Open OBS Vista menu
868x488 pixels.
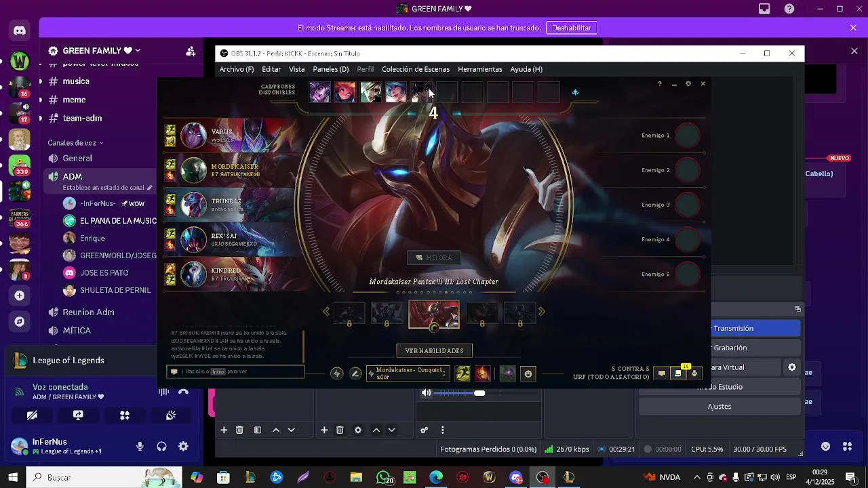(x=297, y=69)
